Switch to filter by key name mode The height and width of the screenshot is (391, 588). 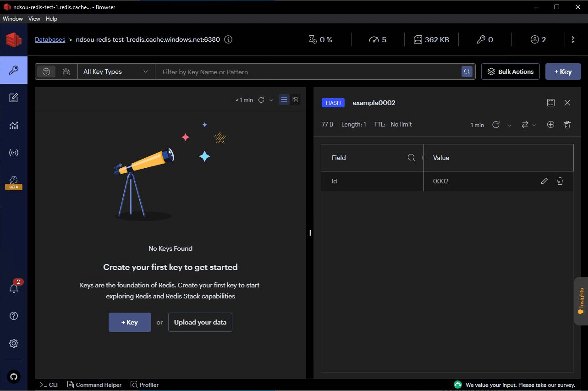click(46, 72)
